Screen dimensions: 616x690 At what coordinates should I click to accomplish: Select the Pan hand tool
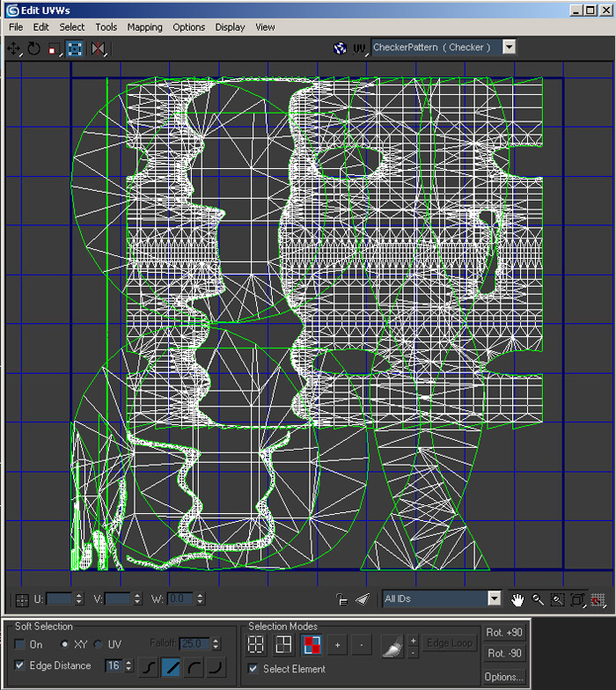click(517, 599)
